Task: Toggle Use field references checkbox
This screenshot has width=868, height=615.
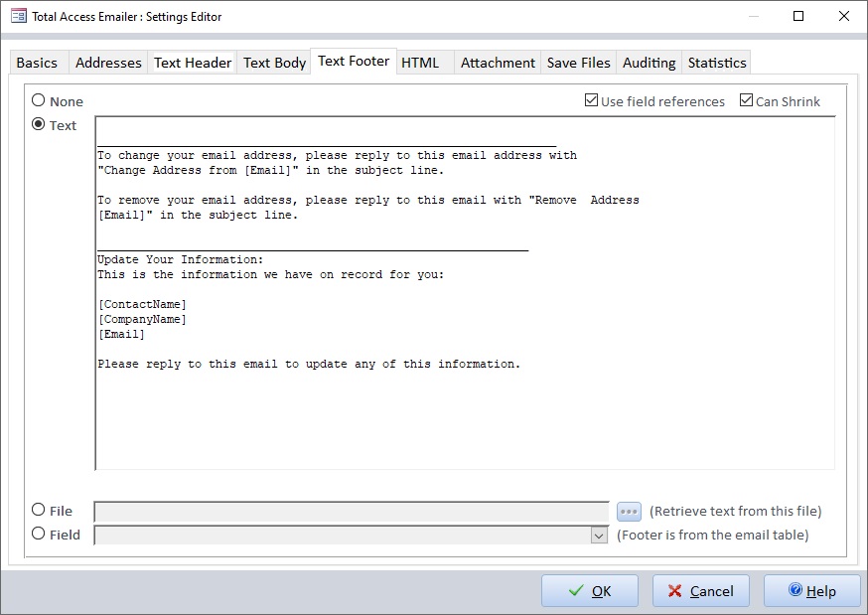Action: click(x=591, y=100)
